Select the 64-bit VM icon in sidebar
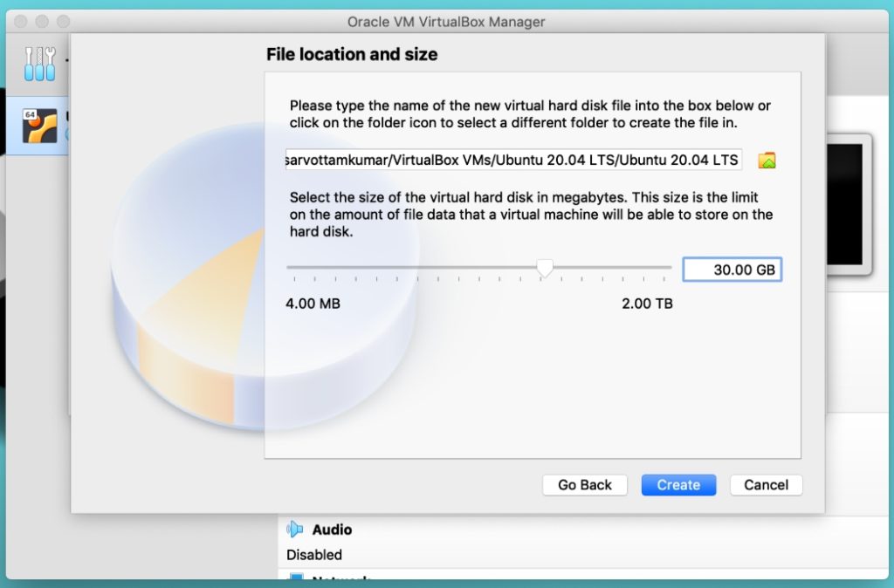This screenshot has width=894, height=588. tap(40, 126)
